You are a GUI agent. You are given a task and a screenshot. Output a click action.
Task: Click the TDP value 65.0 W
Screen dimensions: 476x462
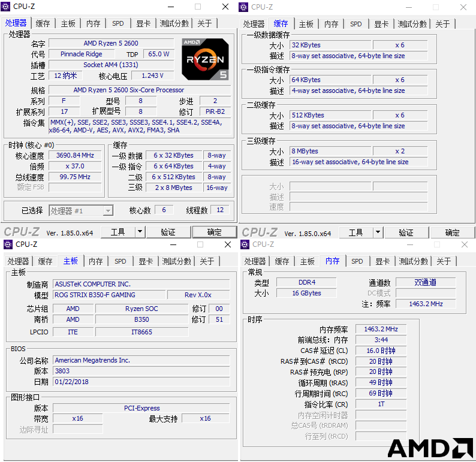[158, 54]
